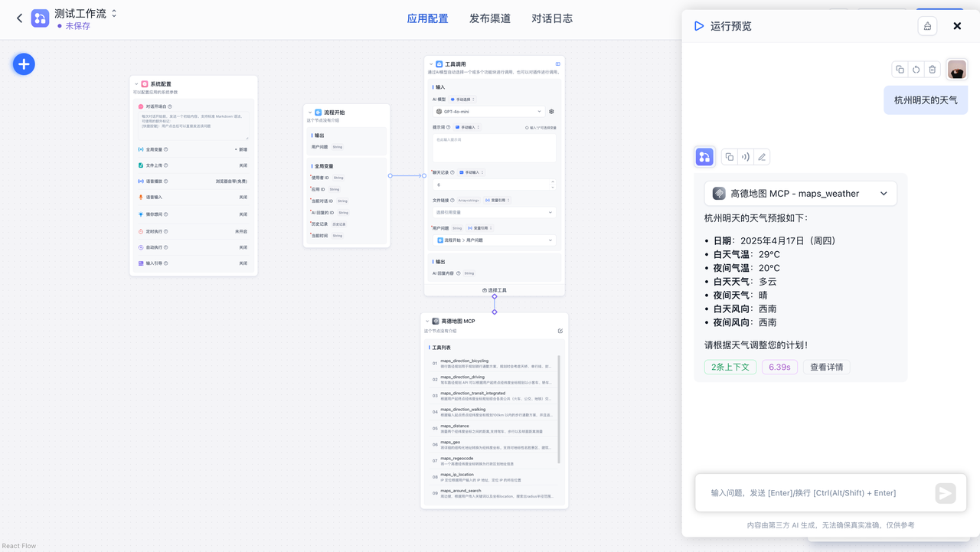Switch to the 发布渠道 tab

click(489, 18)
